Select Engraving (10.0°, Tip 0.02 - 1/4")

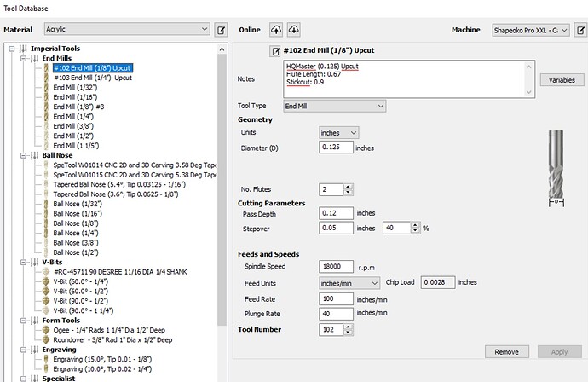click(x=102, y=369)
